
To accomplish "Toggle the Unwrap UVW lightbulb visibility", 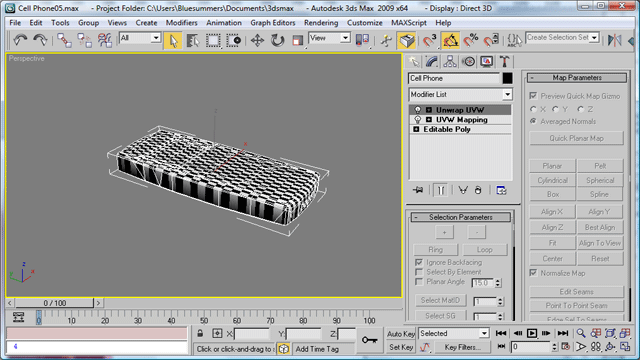I will [418, 110].
